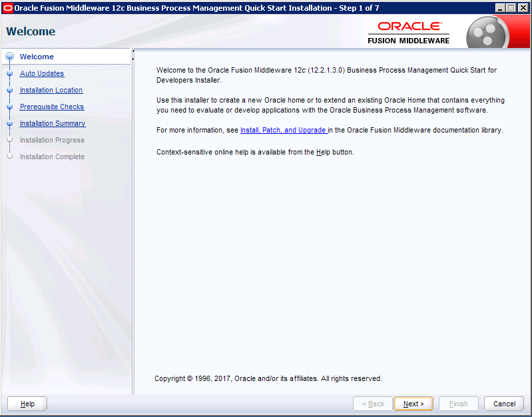
Task: Select the Welcome step in the sidebar
Action: tap(37, 57)
